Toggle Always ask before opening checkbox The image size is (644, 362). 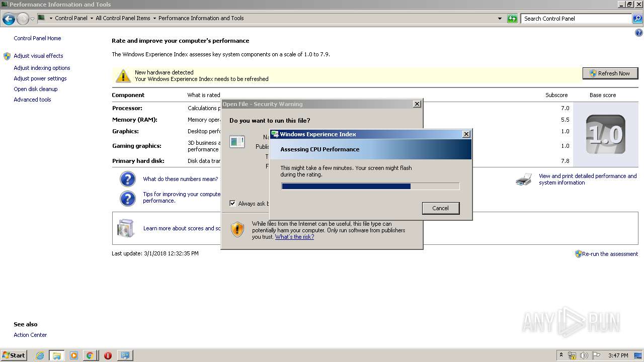(x=232, y=203)
